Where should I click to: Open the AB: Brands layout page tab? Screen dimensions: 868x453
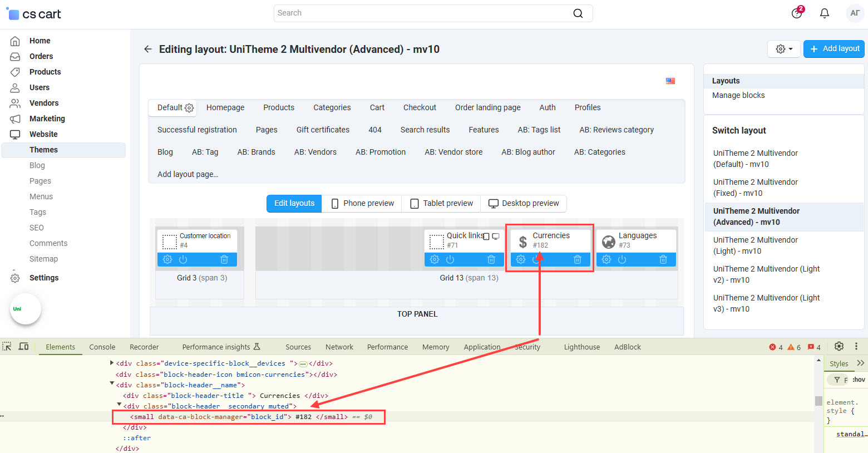[256, 152]
